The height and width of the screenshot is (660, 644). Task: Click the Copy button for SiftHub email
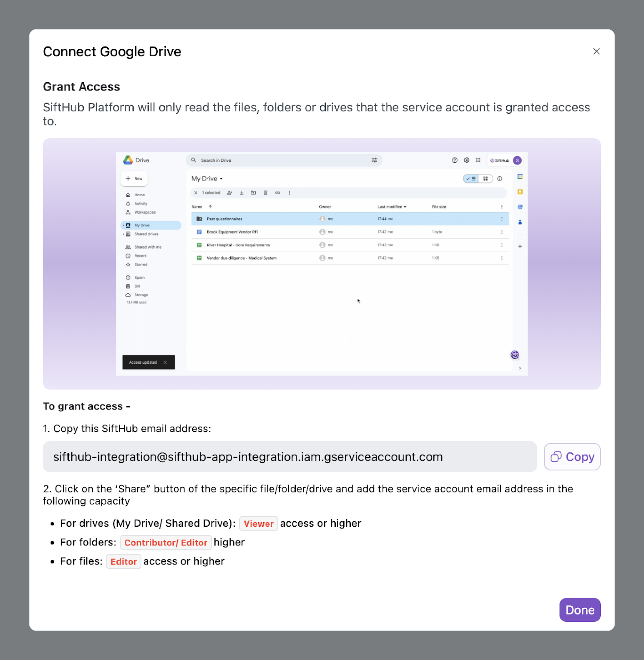pos(572,456)
